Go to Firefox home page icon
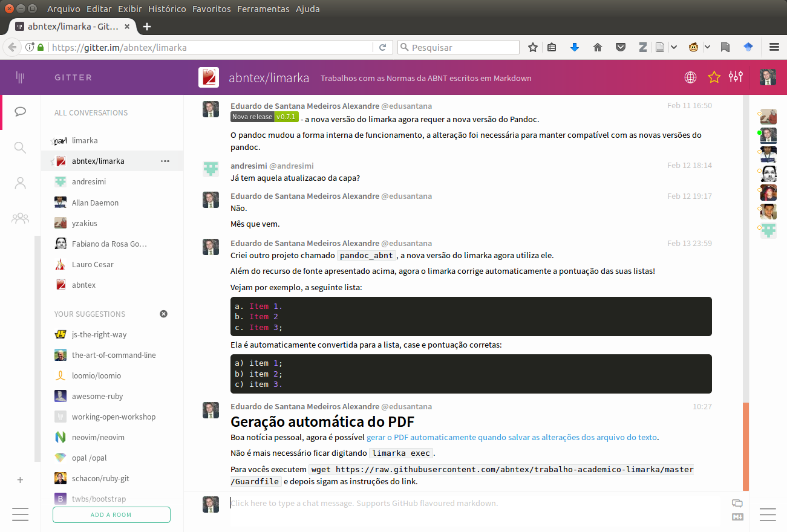Screen dimensions: 787x532 (598, 47)
